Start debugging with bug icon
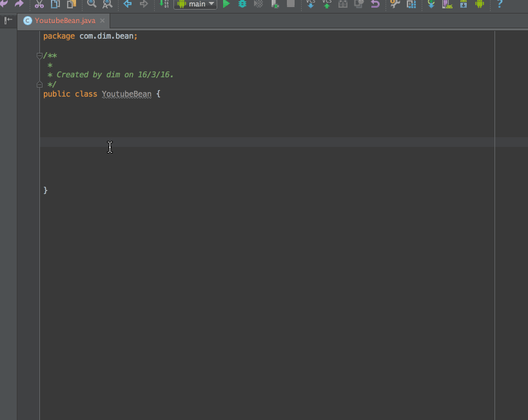This screenshot has height=420, width=528. pyautogui.click(x=242, y=4)
